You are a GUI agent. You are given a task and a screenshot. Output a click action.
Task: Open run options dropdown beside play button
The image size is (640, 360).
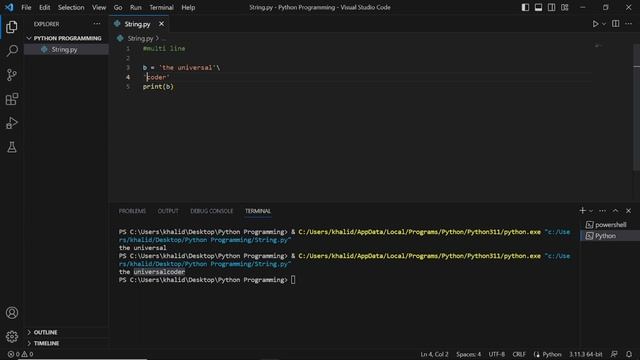tap(604, 24)
